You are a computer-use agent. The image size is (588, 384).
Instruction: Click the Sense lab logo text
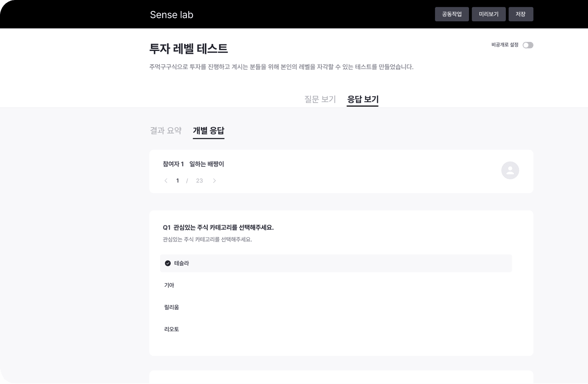(x=171, y=15)
